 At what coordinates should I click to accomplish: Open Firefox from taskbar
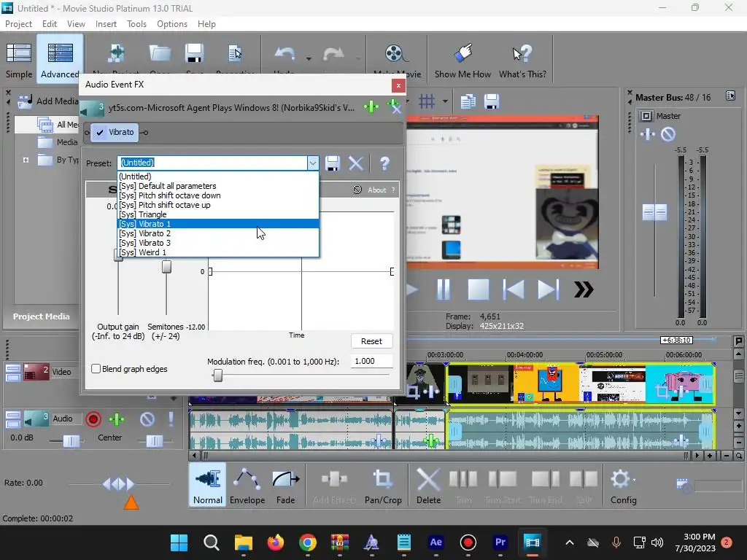coord(275,542)
